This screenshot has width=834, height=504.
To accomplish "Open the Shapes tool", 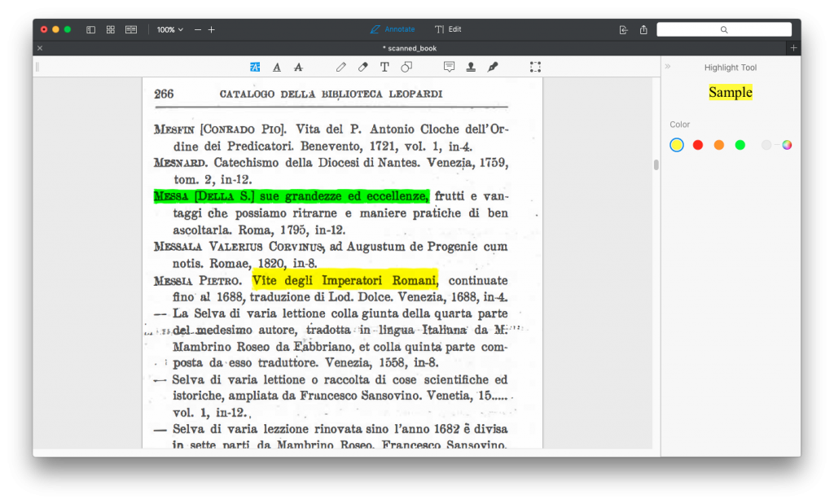I will (x=406, y=67).
